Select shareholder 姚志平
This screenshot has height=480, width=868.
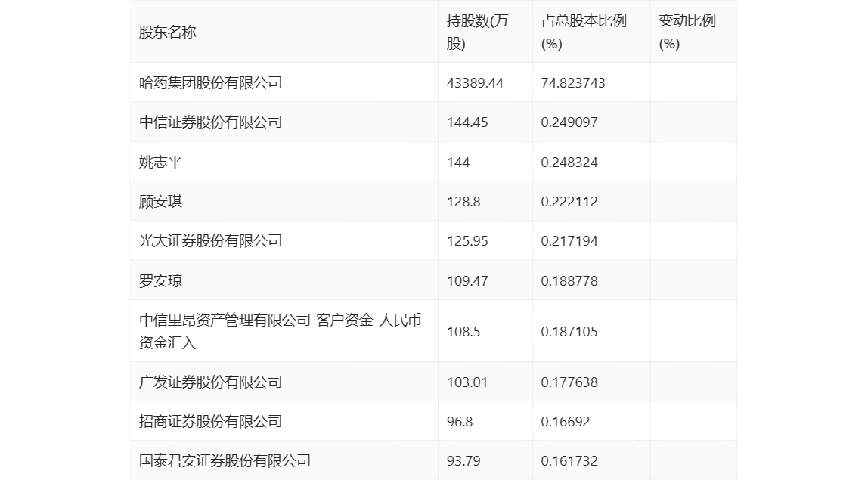160,163
